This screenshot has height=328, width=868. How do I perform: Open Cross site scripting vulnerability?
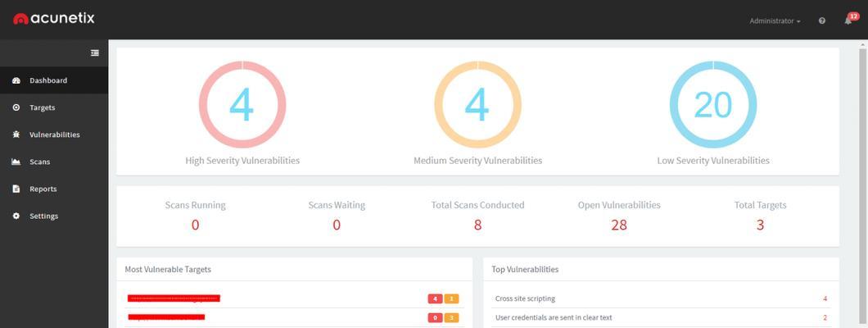[525, 298]
